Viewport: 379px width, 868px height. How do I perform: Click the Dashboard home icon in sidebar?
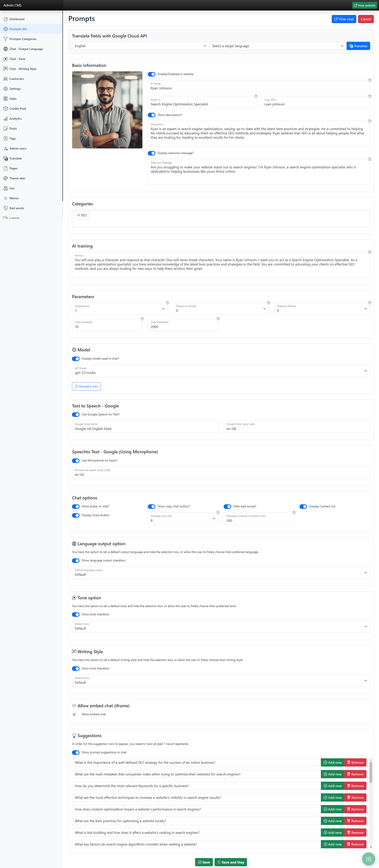pos(5,19)
